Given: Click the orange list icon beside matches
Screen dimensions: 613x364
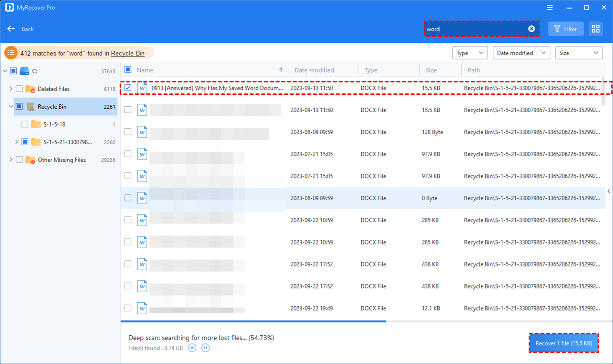Looking at the screenshot, I should click(x=11, y=53).
